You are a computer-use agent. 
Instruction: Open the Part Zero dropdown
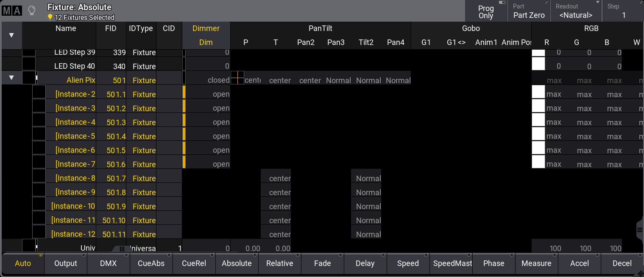529,11
